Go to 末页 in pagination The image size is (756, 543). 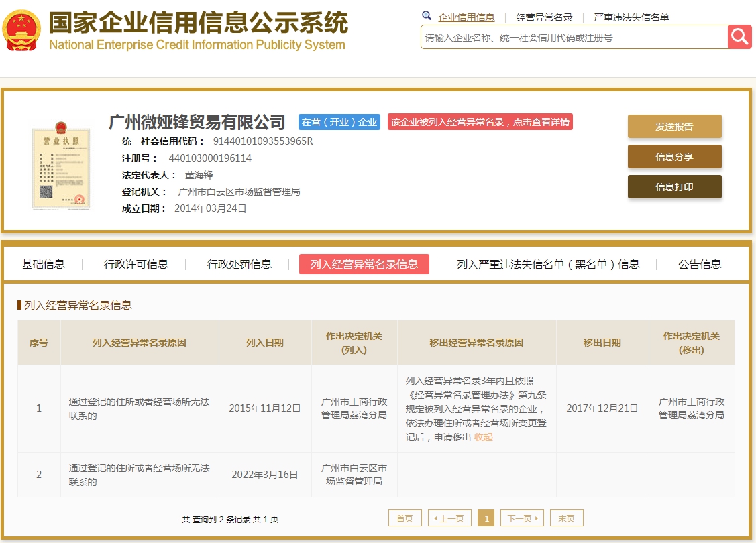[x=567, y=518]
